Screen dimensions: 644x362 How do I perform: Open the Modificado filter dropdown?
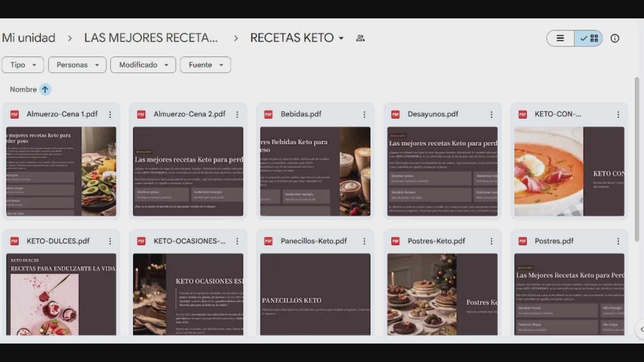(x=143, y=65)
